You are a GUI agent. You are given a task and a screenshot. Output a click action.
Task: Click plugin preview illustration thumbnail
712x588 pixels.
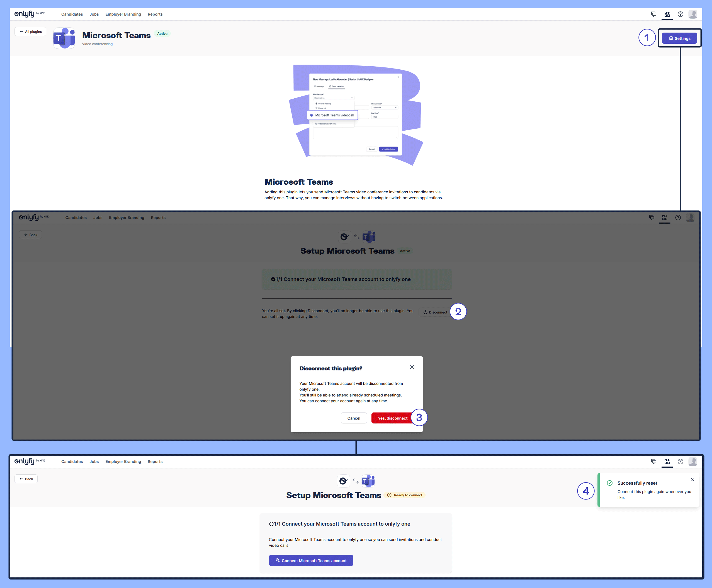pos(356,115)
